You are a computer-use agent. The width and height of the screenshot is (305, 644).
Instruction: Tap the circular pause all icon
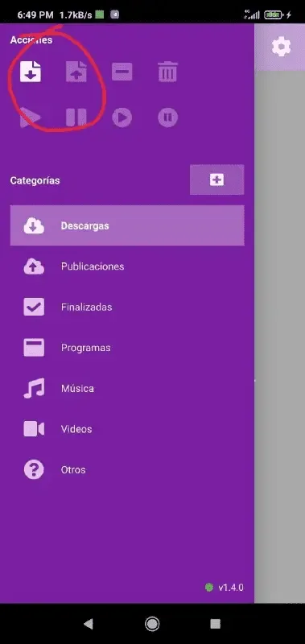coord(168,118)
